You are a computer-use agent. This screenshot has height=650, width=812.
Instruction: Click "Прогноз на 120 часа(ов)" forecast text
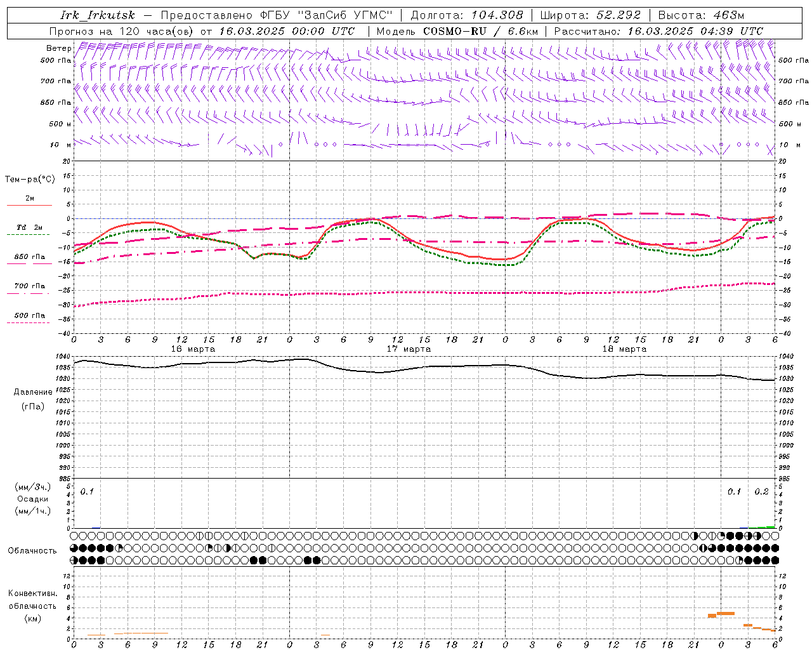coord(122,30)
